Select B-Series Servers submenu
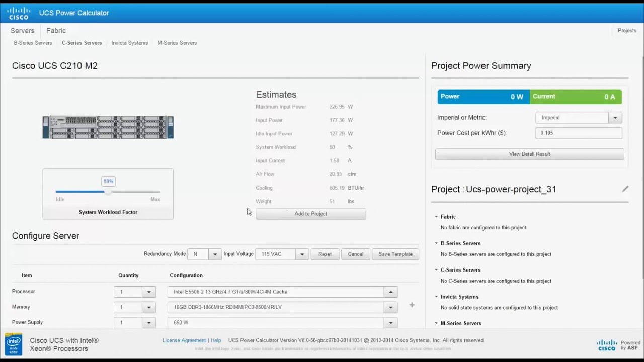Image resolution: width=644 pixels, height=362 pixels. [x=33, y=43]
